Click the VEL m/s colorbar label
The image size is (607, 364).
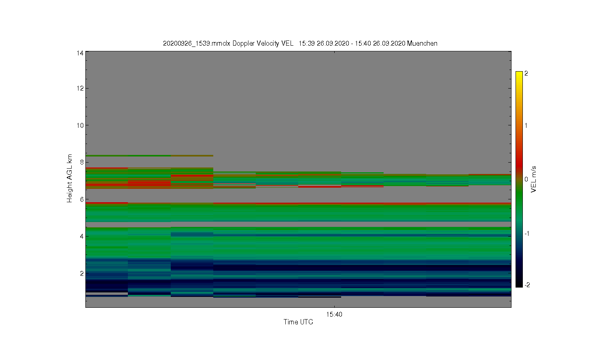[x=534, y=179]
